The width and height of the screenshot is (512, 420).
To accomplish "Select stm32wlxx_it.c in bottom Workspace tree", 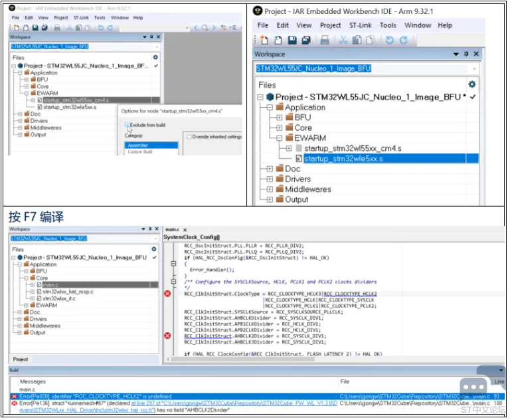I will 59,298.
